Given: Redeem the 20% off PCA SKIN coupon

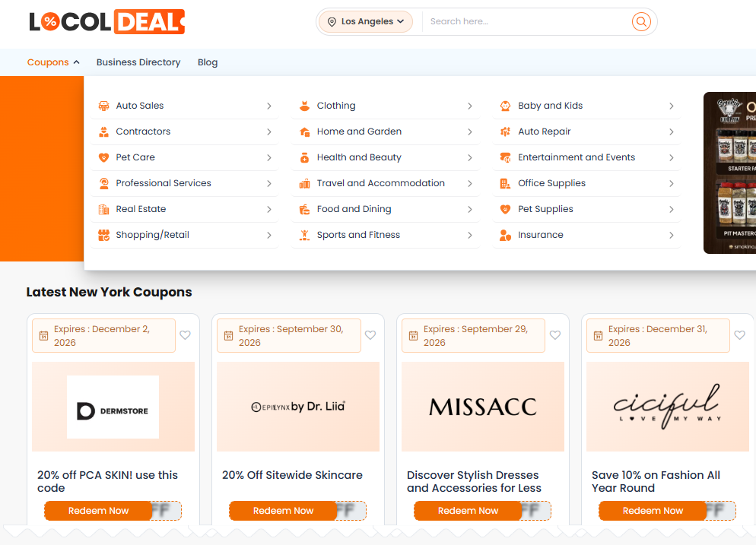Looking at the screenshot, I should click(98, 511).
